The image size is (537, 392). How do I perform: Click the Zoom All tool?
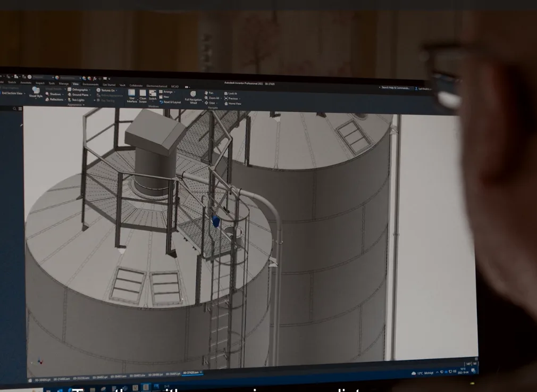coord(212,98)
